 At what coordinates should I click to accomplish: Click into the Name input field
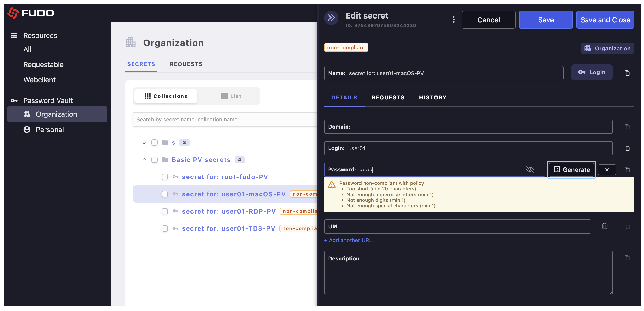(443, 73)
